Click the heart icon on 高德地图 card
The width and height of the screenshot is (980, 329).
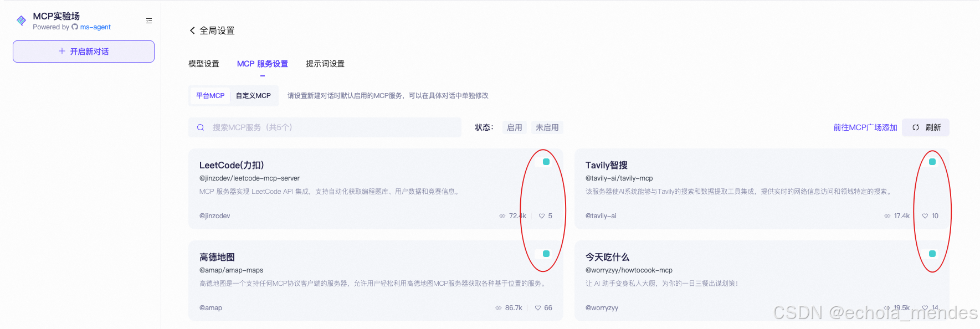point(538,308)
